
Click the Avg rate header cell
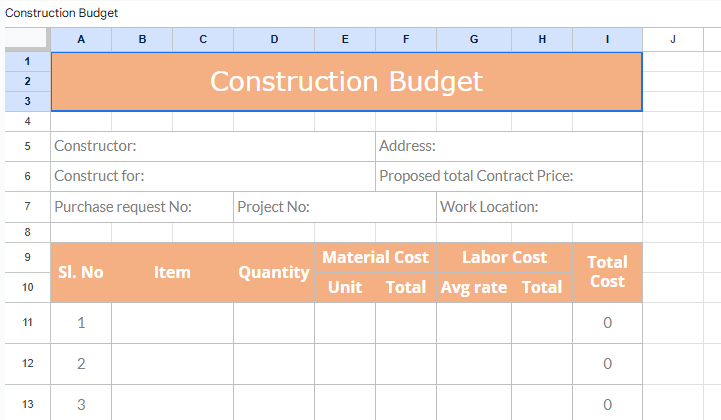[x=474, y=288]
